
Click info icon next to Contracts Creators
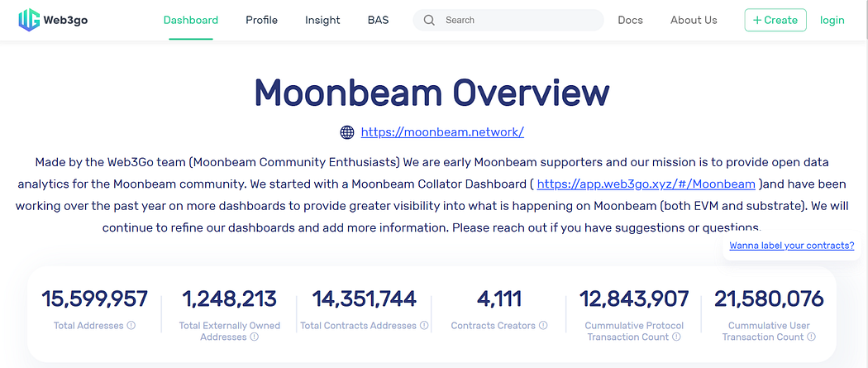pos(543,326)
